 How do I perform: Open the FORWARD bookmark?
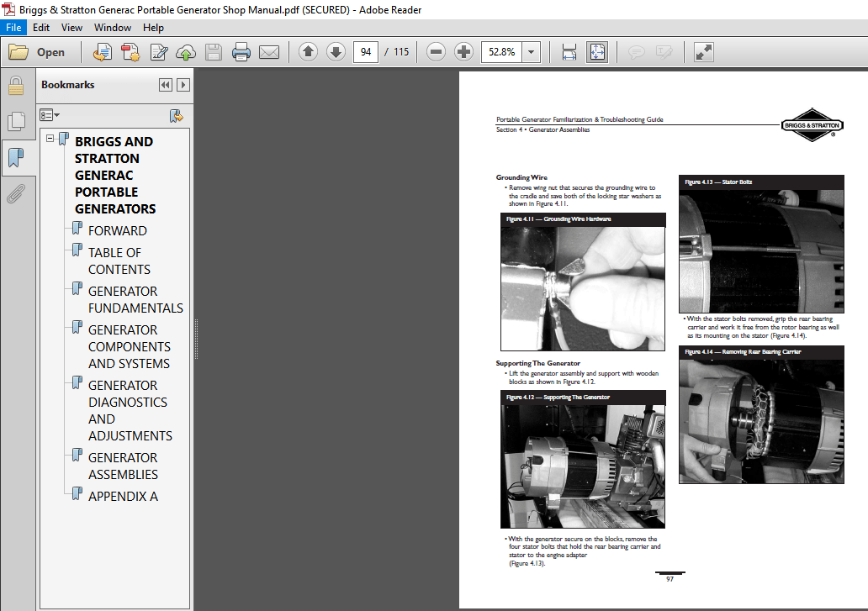118,230
